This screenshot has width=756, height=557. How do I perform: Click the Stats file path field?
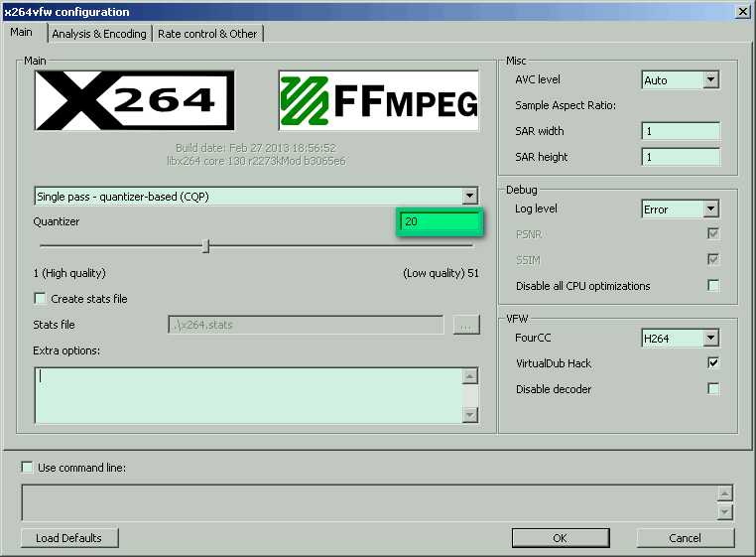tap(306, 325)
